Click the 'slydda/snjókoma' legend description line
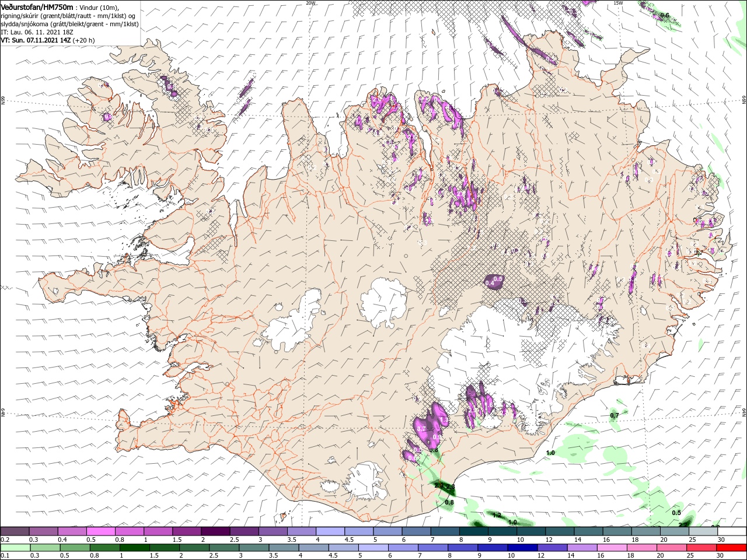This screenshot has width=747, height=560. click(x=69, y=24)
